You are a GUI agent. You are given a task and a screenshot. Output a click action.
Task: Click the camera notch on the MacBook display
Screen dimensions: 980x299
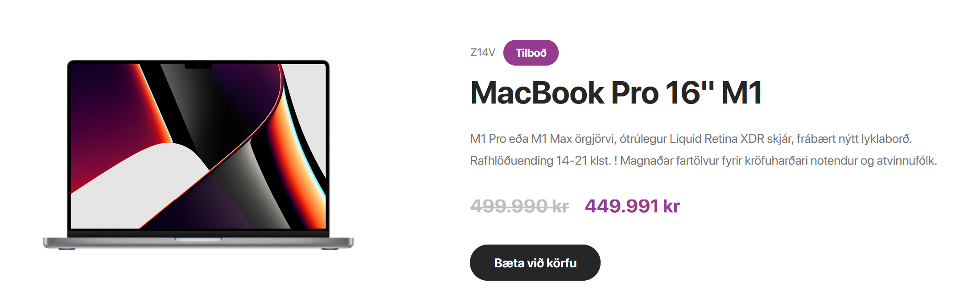pos(198,66)
